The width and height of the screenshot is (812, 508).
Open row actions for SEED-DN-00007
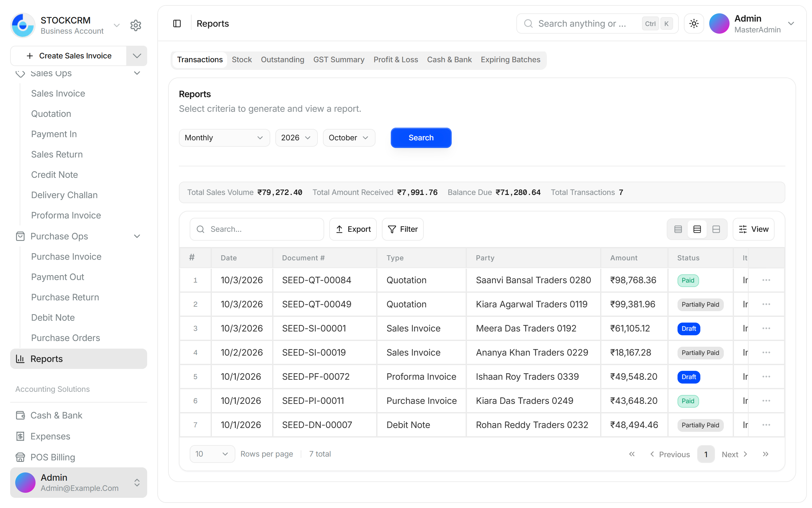click(x=766, y=425)
